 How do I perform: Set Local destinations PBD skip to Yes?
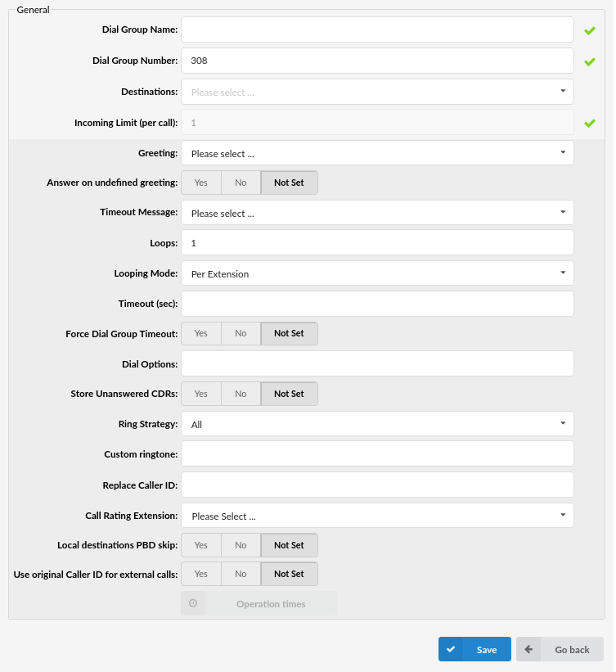pos(201,545)
